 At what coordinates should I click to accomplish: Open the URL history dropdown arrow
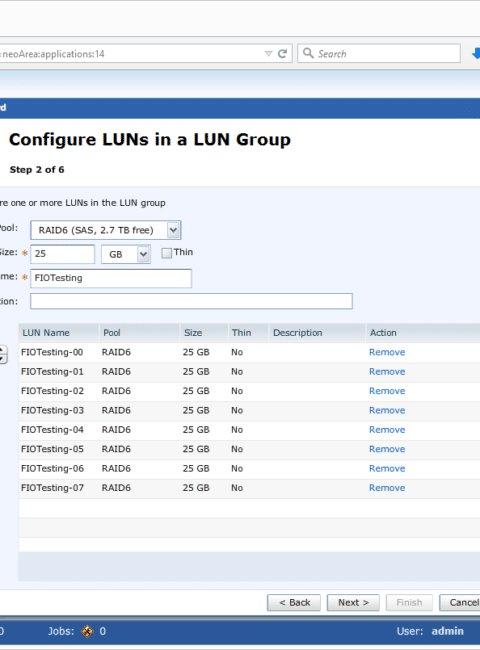click(x=268, y=53)
